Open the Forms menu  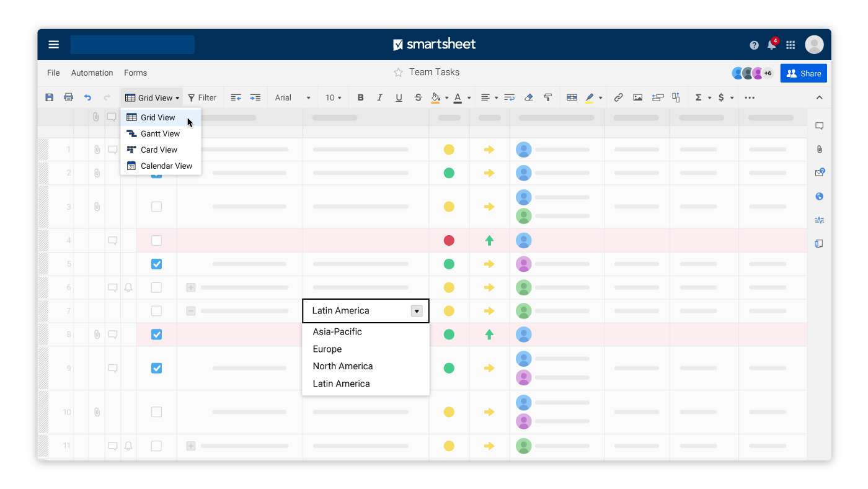coord(135,73)
